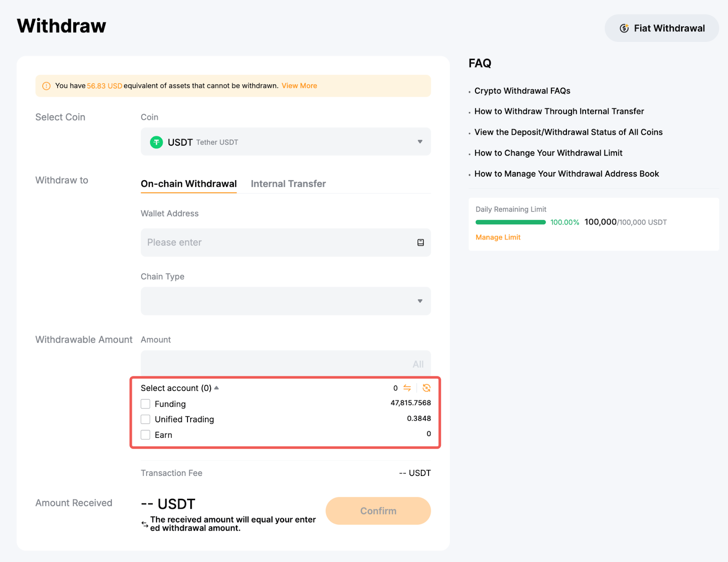Enable the Earn account checkbox

coord(146,435)
